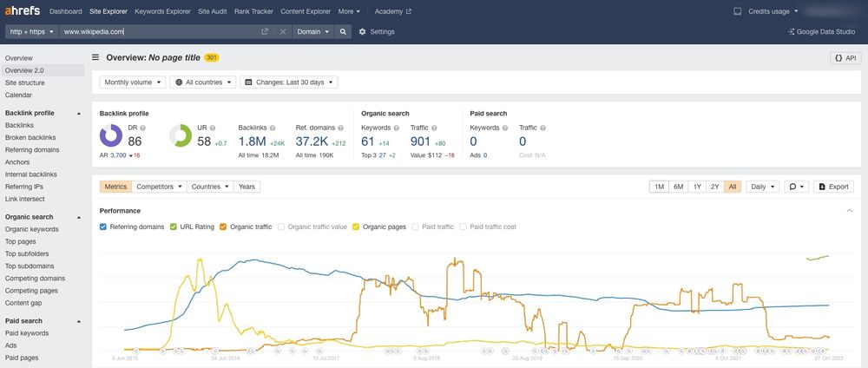Open Organic keywords in sidebar
The height and width of the screenshot is (368, 868).
(31, 229)
